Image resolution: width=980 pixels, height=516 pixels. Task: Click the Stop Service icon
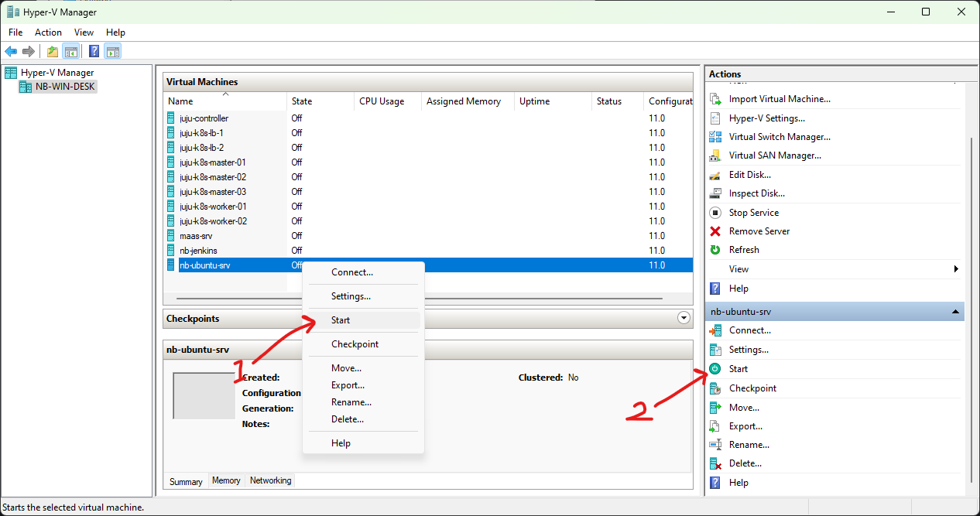point(715,213)
